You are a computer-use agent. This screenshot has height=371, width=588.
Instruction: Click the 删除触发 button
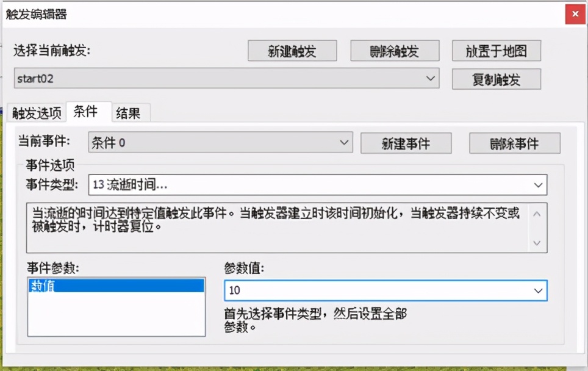coord(395,51)
